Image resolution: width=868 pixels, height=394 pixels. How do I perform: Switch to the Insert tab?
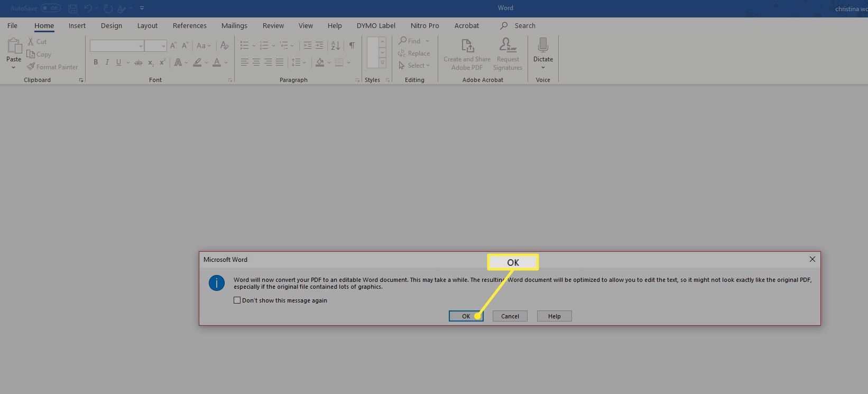[x=77, y=25]
